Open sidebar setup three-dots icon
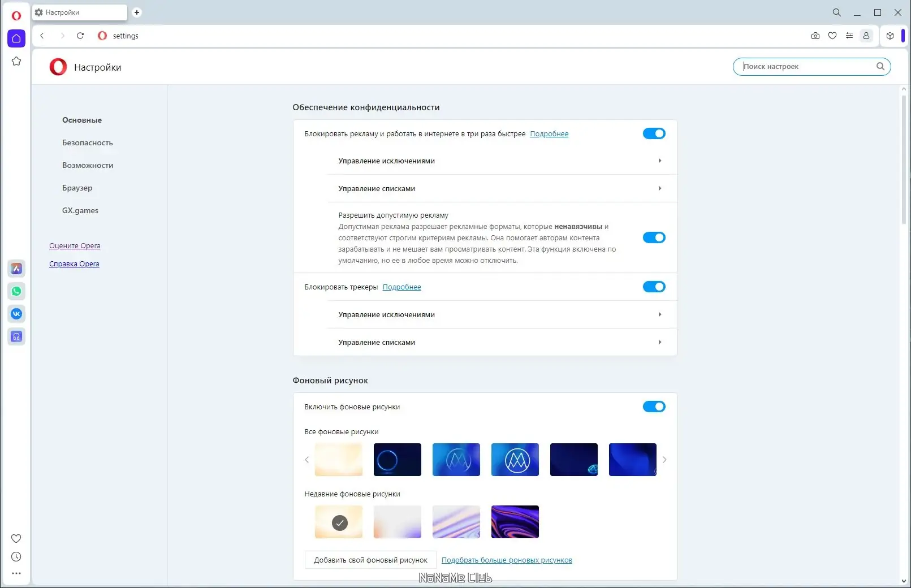The image size is (911, 588). tap(16, 573)
